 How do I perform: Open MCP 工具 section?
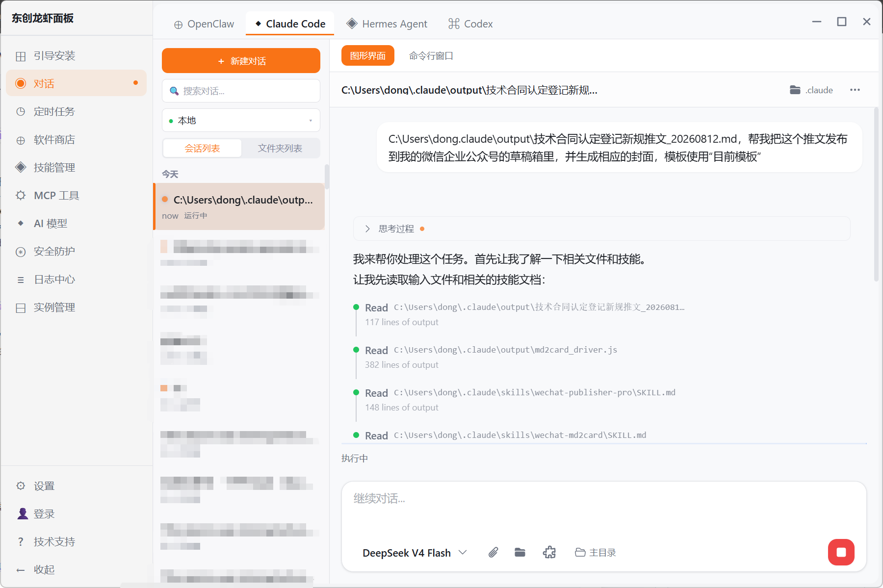(x=76, y=196)
